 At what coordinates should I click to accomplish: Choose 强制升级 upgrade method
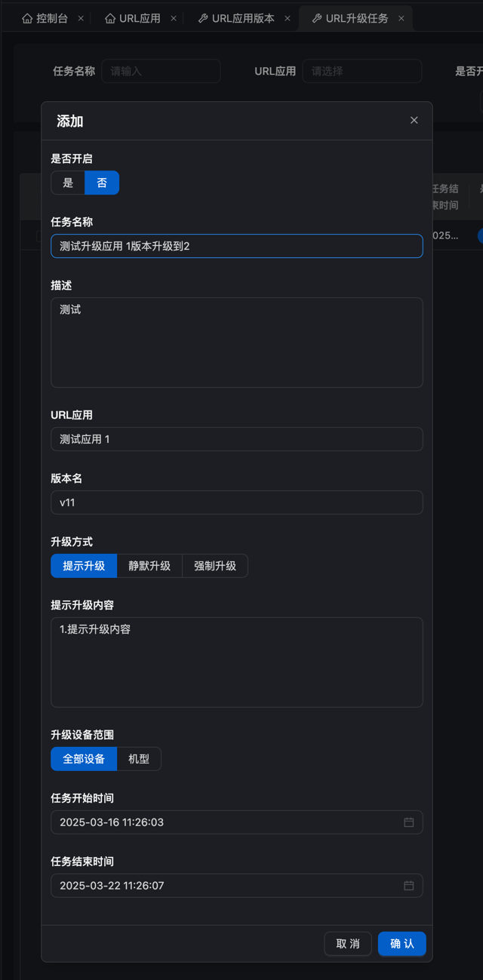[x=215, y=566]
